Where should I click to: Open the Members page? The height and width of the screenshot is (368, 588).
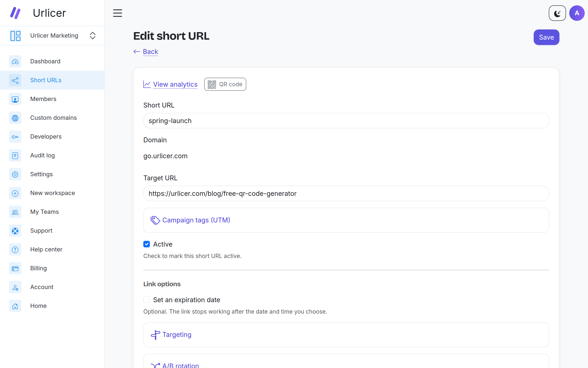pos(52,99)
